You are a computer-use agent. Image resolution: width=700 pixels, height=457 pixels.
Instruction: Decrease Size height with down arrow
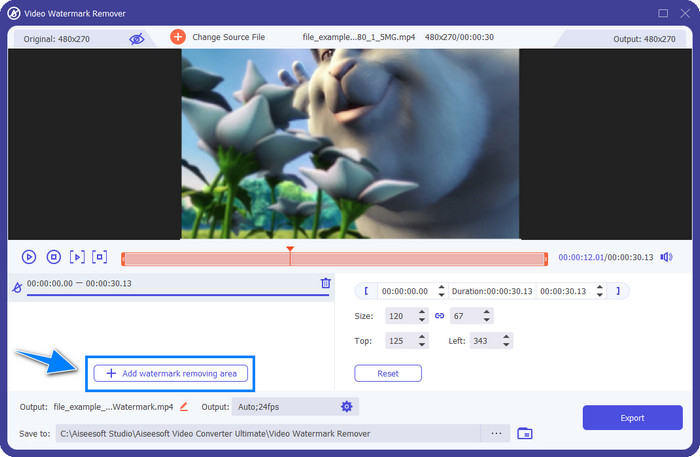(x=487, y=320)
